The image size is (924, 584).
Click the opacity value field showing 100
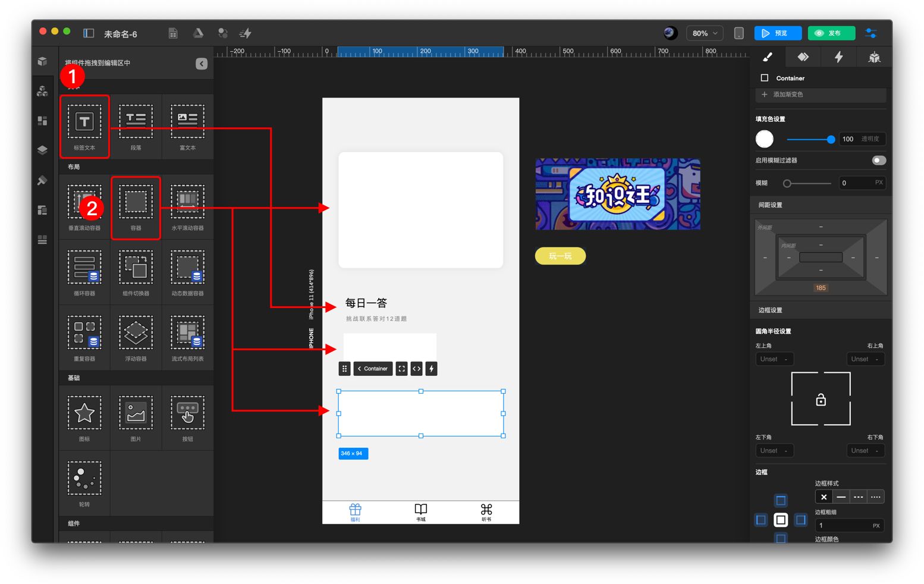[862, 139]
